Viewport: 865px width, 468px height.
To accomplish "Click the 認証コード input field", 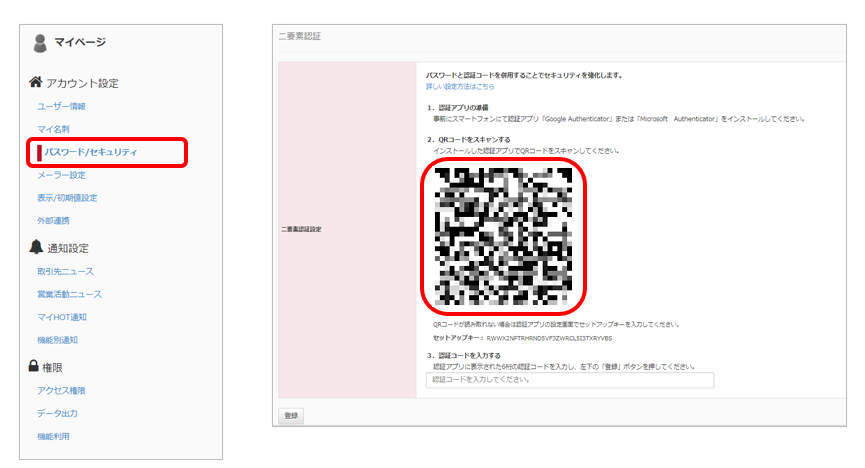I will pyautogui.click(x=570, y=380).
